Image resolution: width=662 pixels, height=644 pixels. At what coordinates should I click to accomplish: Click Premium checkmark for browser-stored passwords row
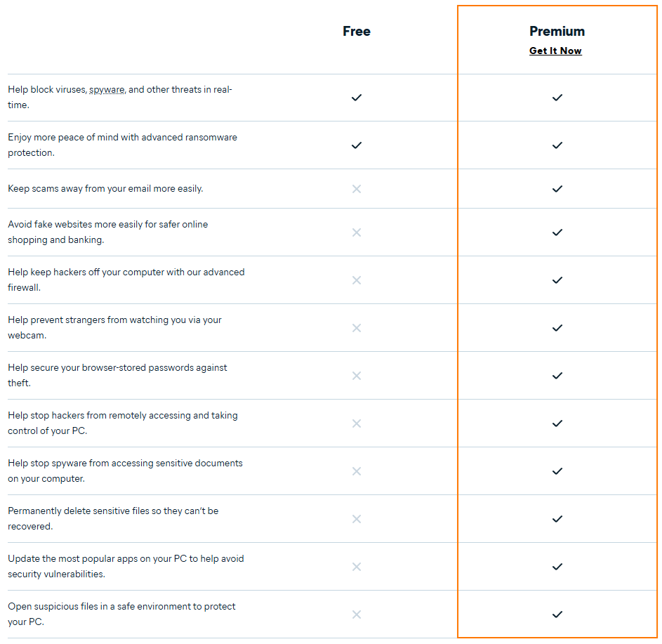[557, 376]
